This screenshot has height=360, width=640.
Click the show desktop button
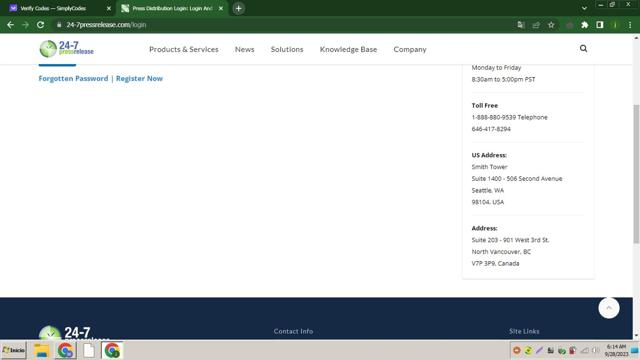pyautogui.click(x=635, y=350)
